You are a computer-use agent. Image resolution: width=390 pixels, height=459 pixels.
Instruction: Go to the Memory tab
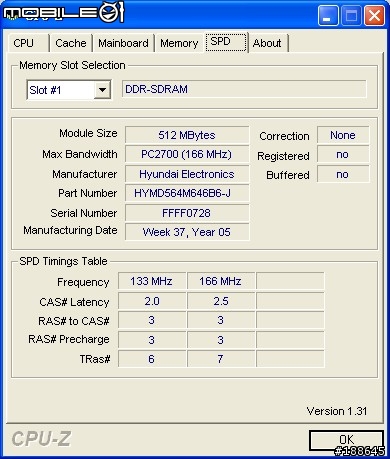pos(179,43)
